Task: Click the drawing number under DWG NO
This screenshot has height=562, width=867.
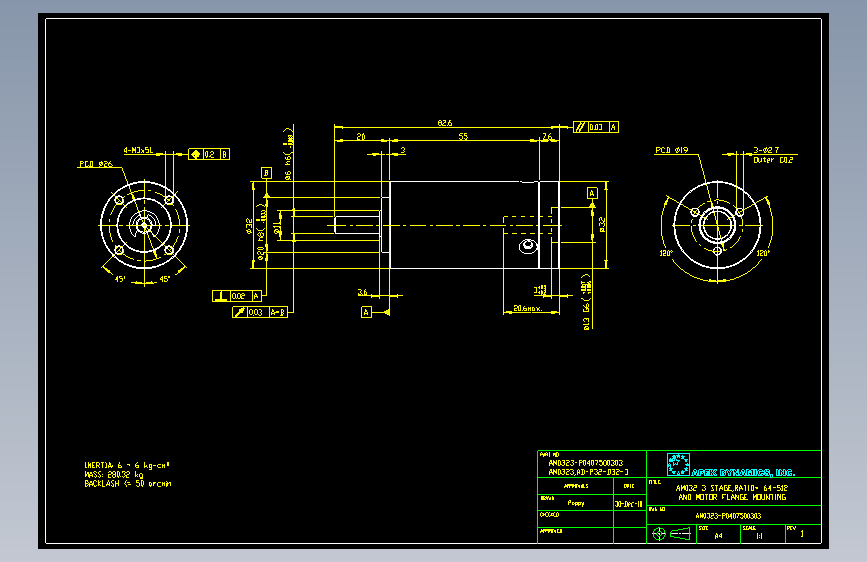Action: pyautogui.click(x=728, y=516)
